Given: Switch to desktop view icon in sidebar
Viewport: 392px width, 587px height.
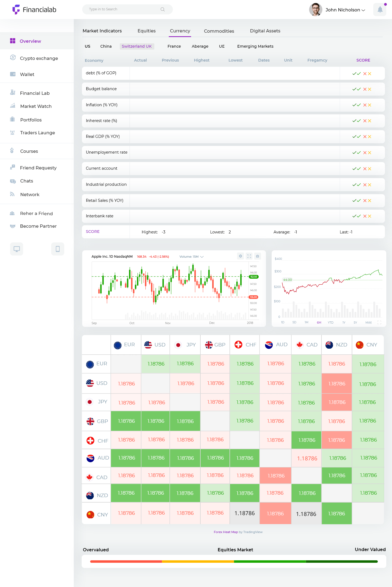Looking at the screenshot, I should pos(17,249).
